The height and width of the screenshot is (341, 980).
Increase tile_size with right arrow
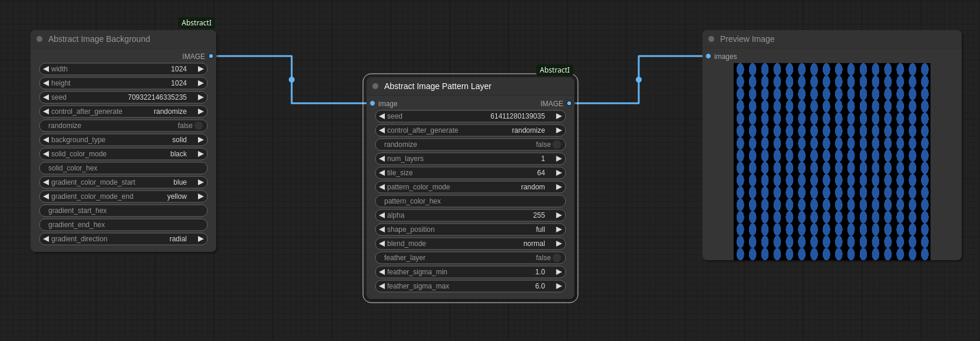click(559, 173)
